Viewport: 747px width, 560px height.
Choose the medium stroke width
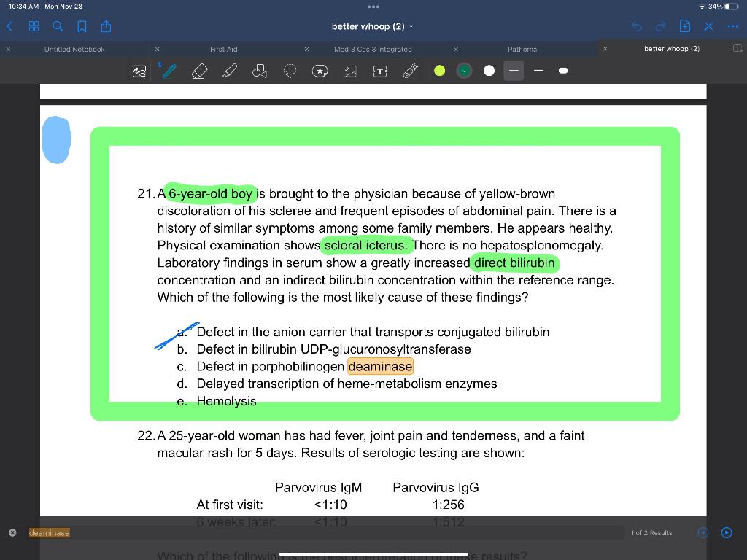click(x=539, y=71)
